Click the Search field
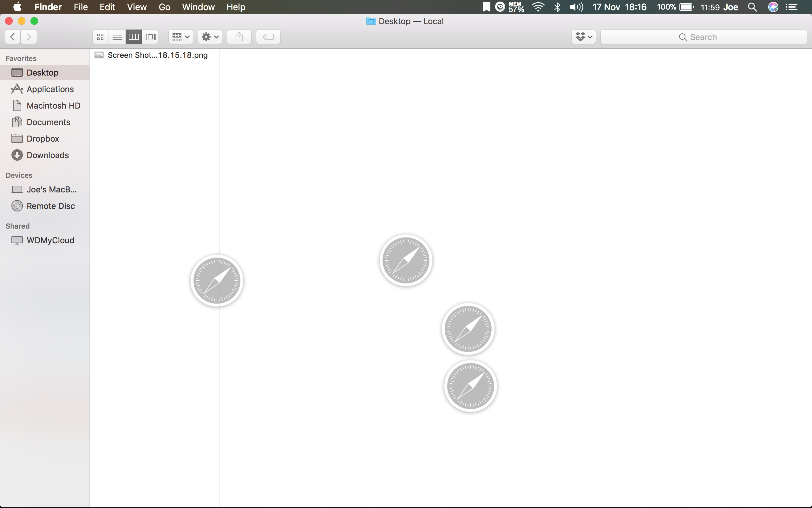Screen dimensions: 812x508 [x=704, y=37]
